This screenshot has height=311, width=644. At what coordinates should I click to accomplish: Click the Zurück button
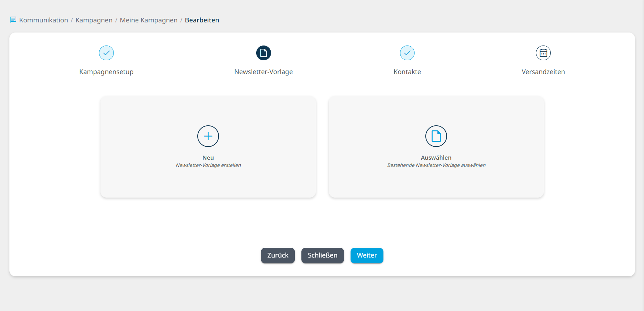tap(278, 255)
